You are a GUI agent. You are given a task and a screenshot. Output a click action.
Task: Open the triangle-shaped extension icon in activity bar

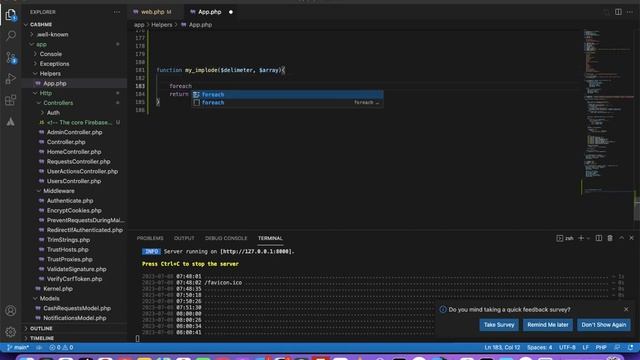(11, 122)
